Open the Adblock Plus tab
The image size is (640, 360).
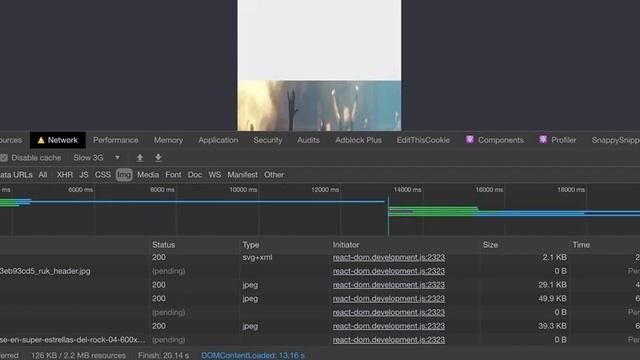click(358, 140)
